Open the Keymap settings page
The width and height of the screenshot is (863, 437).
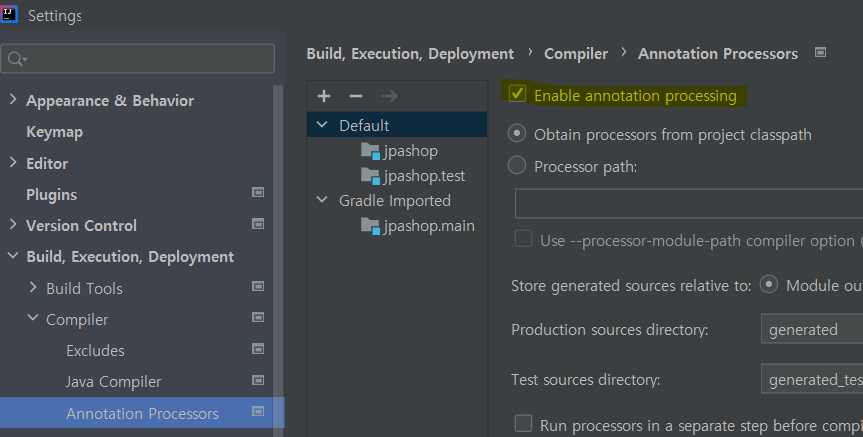tap(54, 132)
